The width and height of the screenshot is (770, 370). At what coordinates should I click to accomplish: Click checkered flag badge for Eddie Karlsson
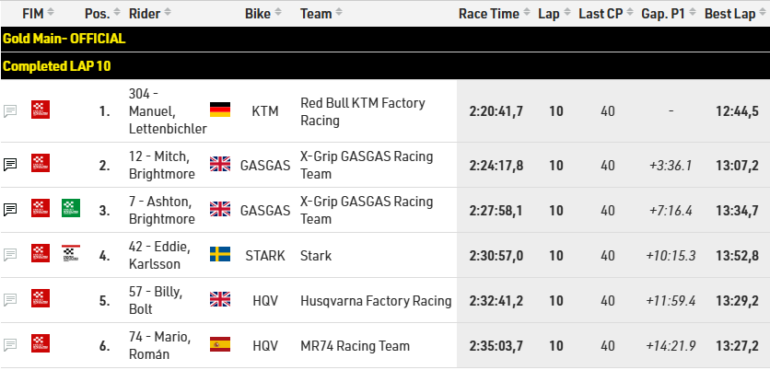click(71, 253)
